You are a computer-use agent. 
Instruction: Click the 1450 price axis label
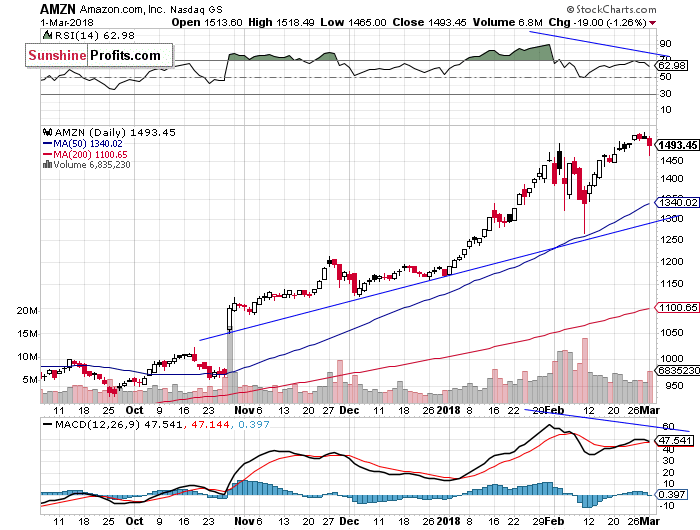tap(672, 160)
